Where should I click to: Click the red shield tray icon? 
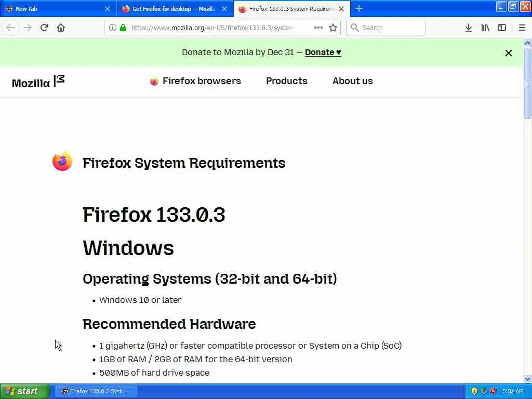tap(494, 391)
